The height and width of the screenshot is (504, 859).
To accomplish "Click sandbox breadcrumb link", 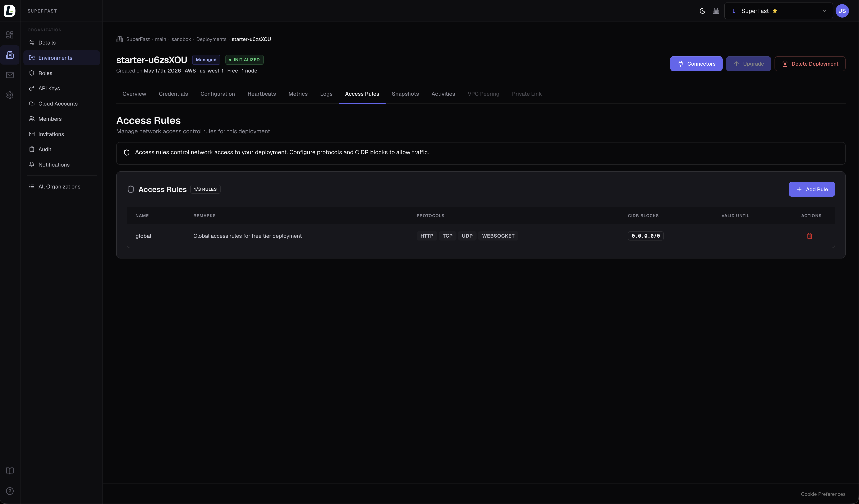I will coord(181,39).
